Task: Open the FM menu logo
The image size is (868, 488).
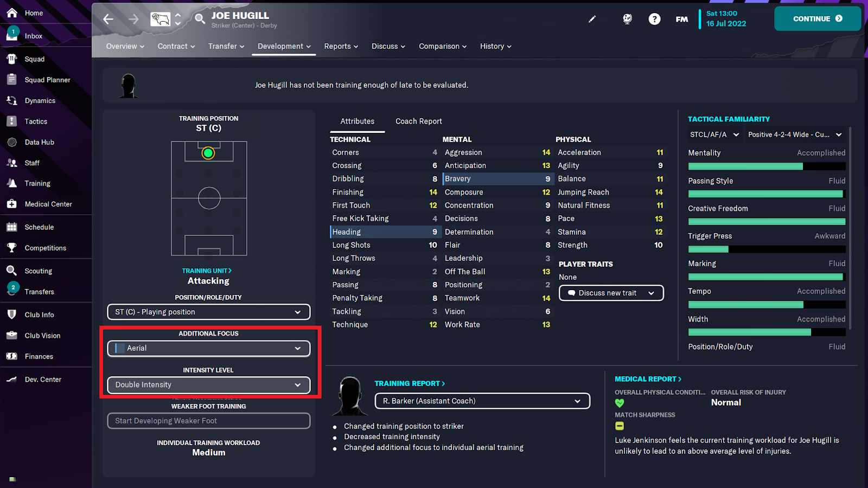Action: (x=682, y=19)
